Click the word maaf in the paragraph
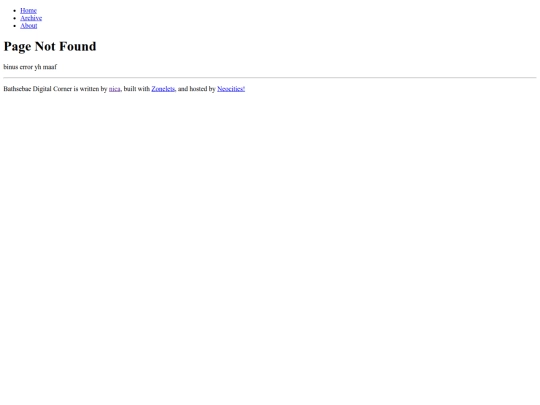540x405 pixels. click(50, 67)
